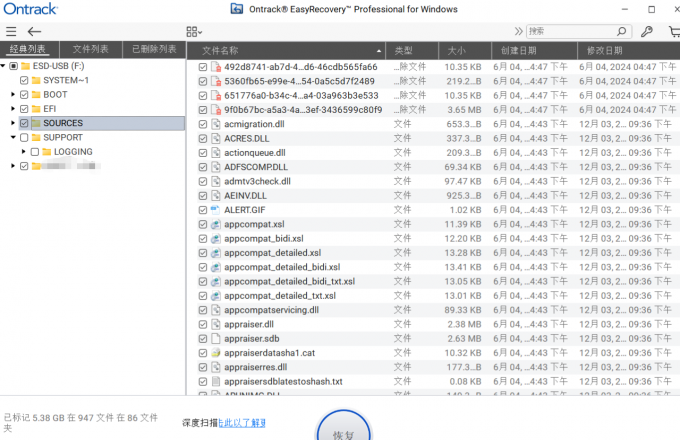Click xsl icon of appcompat.xsl
This screenshot has width=680, height=440.
pos(216,225)
